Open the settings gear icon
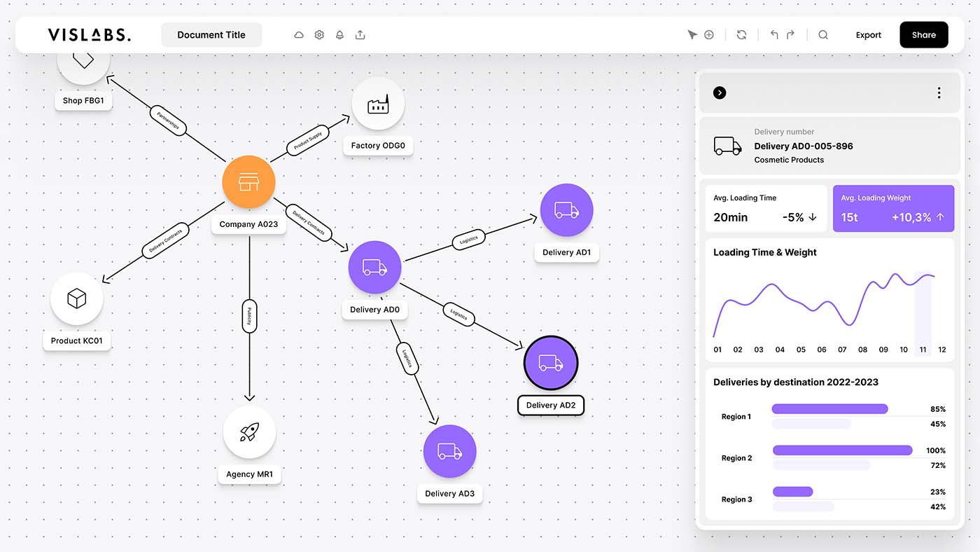 pos(319,35)
